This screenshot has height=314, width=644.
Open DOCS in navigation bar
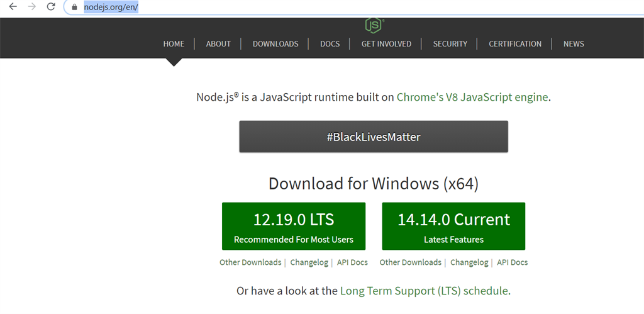(x=330, y=44)
